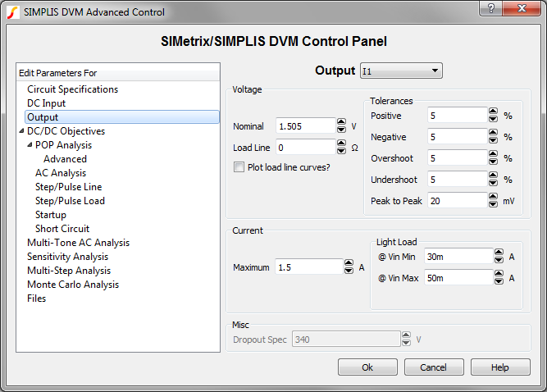Click the Cancel button

(434, 367)
